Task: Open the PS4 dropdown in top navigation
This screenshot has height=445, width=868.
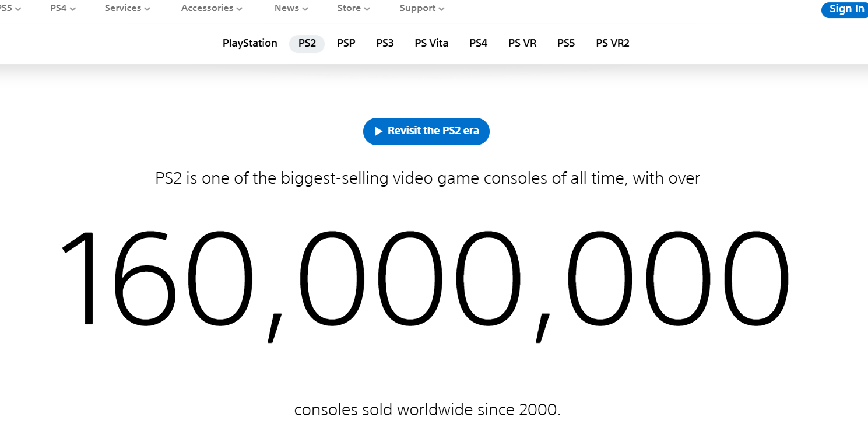Action: 63,8
